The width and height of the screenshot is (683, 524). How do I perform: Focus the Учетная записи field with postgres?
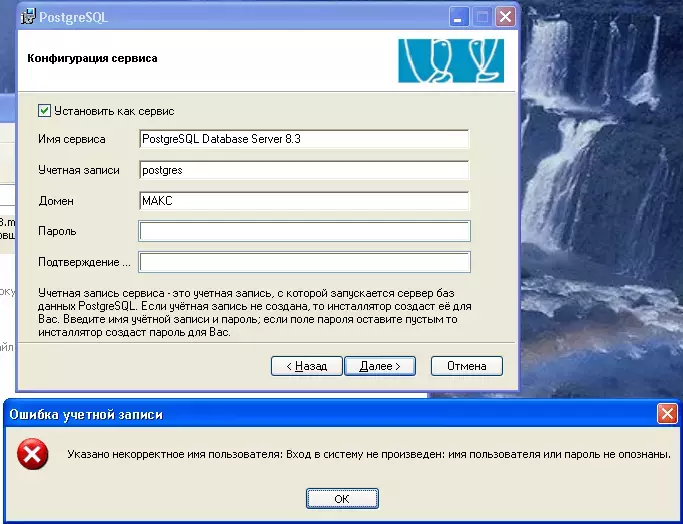(x=304, y=170)
